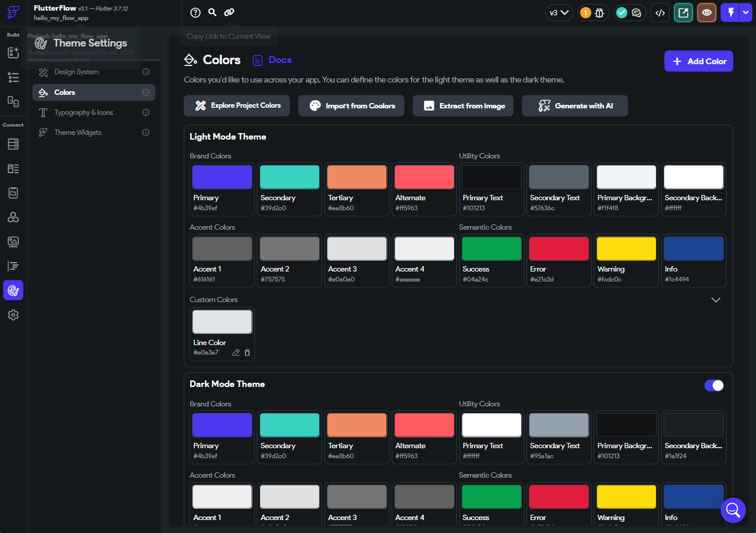The width and height of the screenshot is (756, 533).
Task: Open the comments check status icon
Action: click(622, 12)
